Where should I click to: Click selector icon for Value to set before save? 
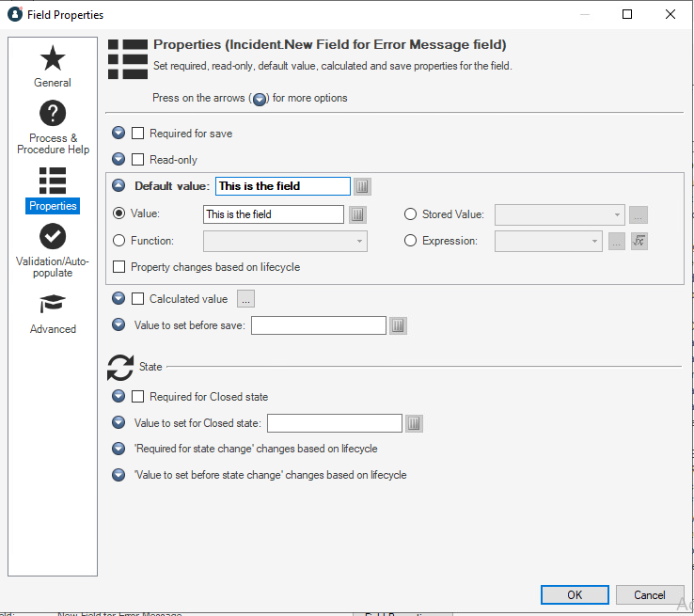tap(398, 325)
